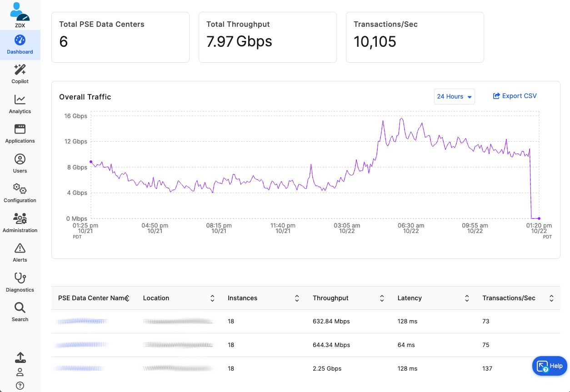Screen dimensions: 570x392
Task: Open Configuration gears icon
Action: point(20,189)
